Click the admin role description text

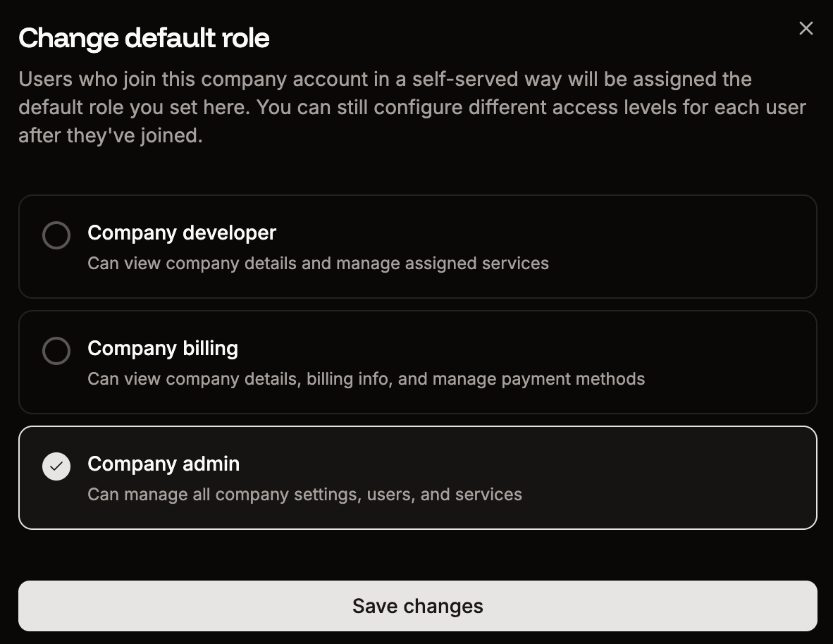click(304, 494)
